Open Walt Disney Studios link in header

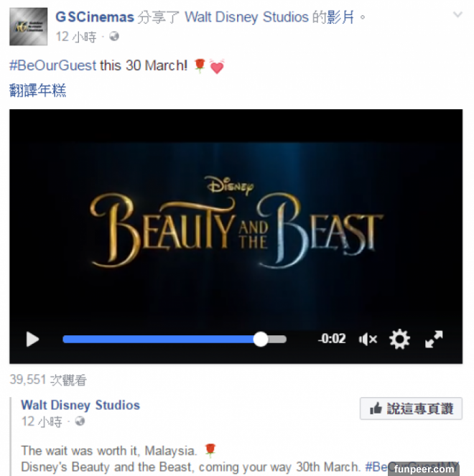click(x=246, y=17)
